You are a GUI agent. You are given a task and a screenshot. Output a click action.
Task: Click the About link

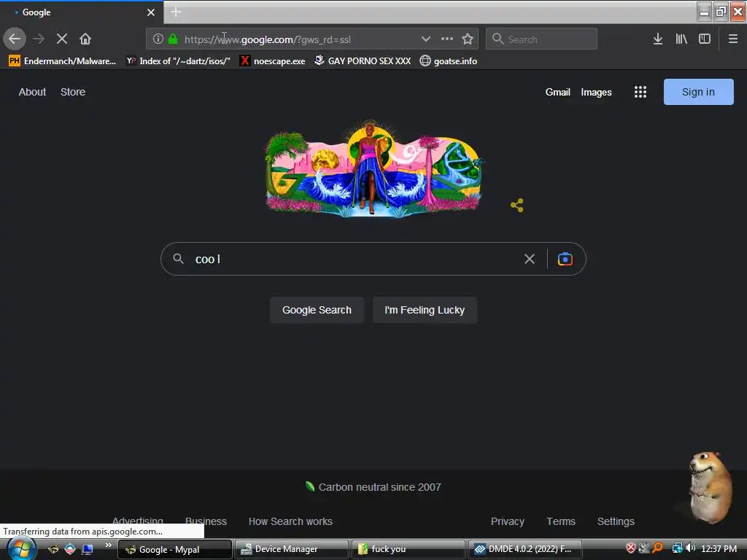[32, 92]
